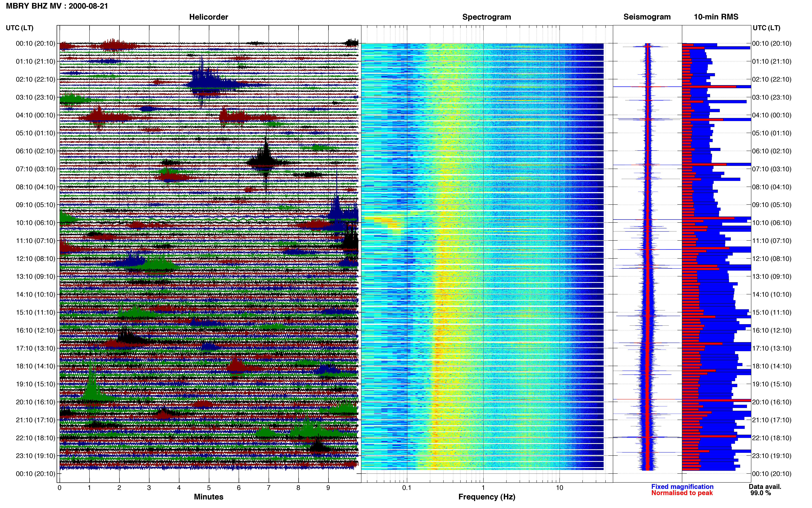Click left-axis time label '02:10 (22:10)'
The image size is (812, 508).
(x=36, y=79)
